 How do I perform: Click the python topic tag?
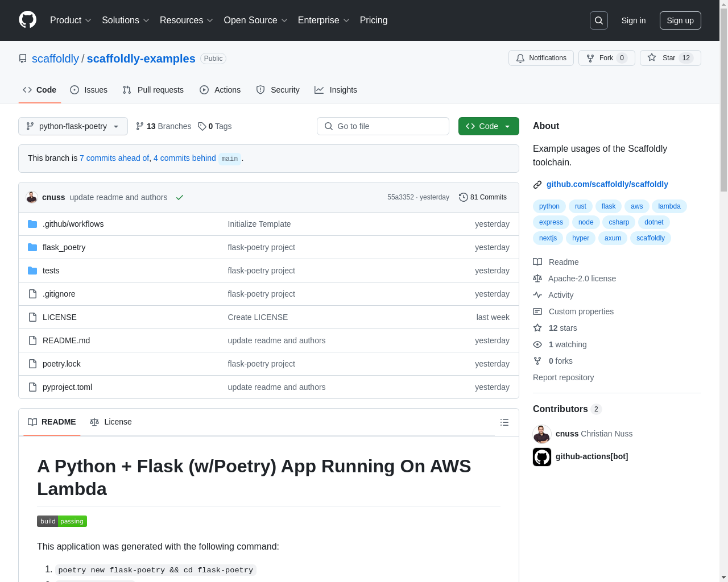click(549, 206)
